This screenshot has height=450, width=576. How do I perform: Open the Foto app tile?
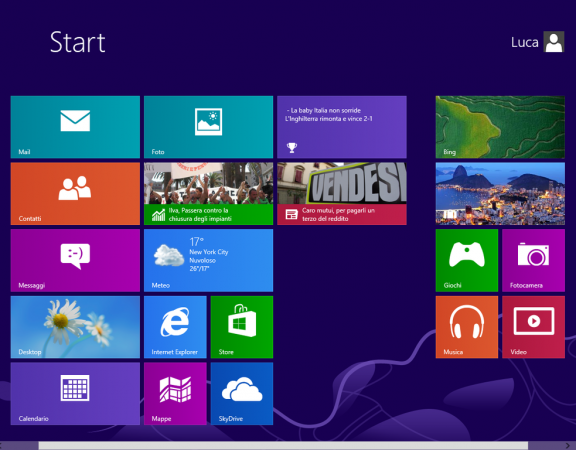[208, 127]
